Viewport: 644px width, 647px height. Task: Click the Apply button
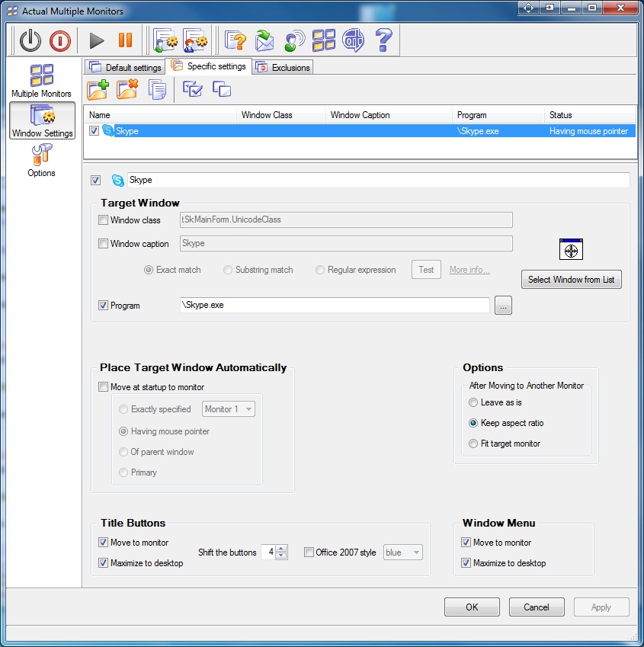601,607
